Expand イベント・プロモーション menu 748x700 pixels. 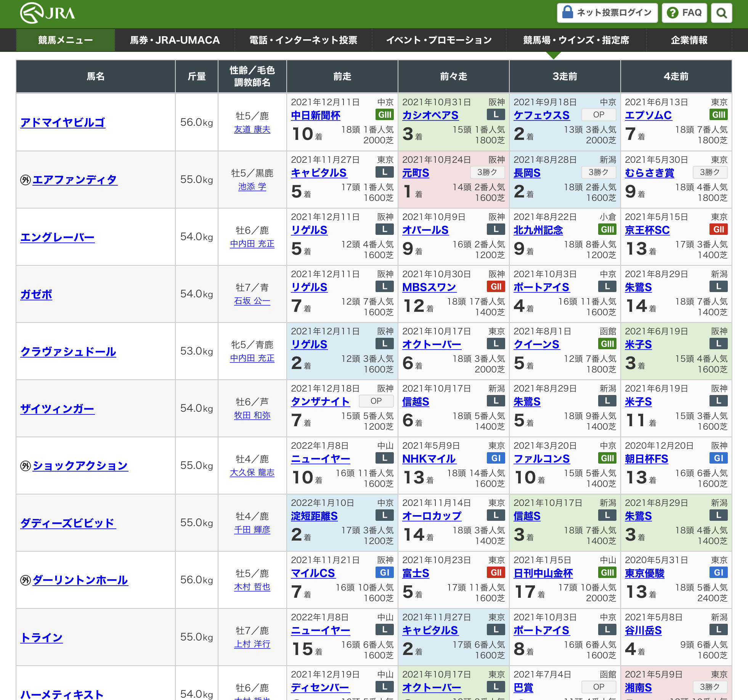(x=439, y=40)
